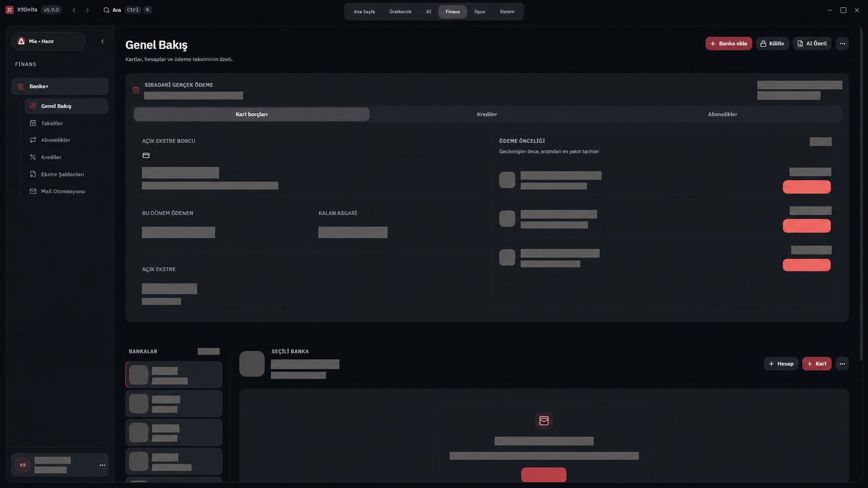The height and width of the screenshot is (488, 868).
Task: Select the Finans top tab
Action: click(453, 11)
